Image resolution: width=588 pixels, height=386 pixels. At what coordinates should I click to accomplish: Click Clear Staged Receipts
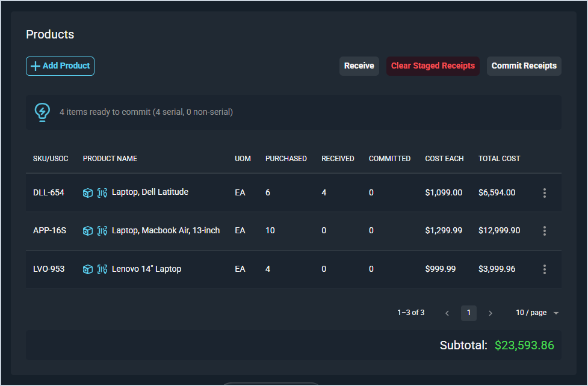433,66
